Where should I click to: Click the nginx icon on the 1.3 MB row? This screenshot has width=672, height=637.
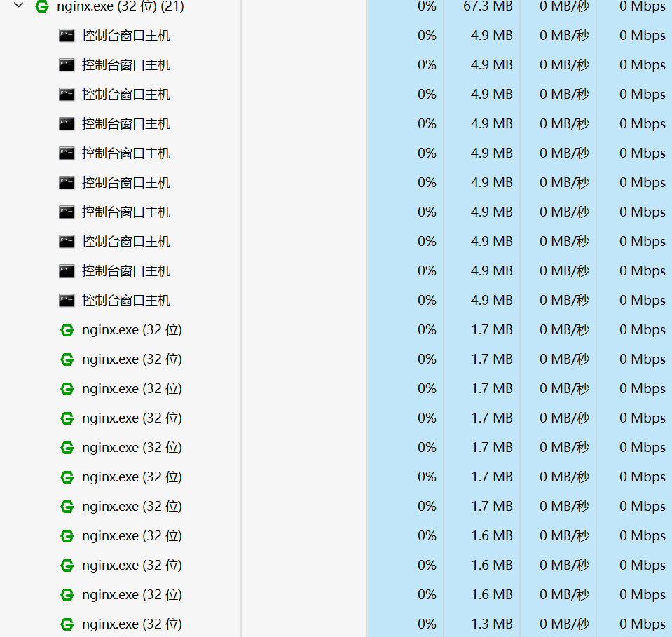tap(67, 624)
